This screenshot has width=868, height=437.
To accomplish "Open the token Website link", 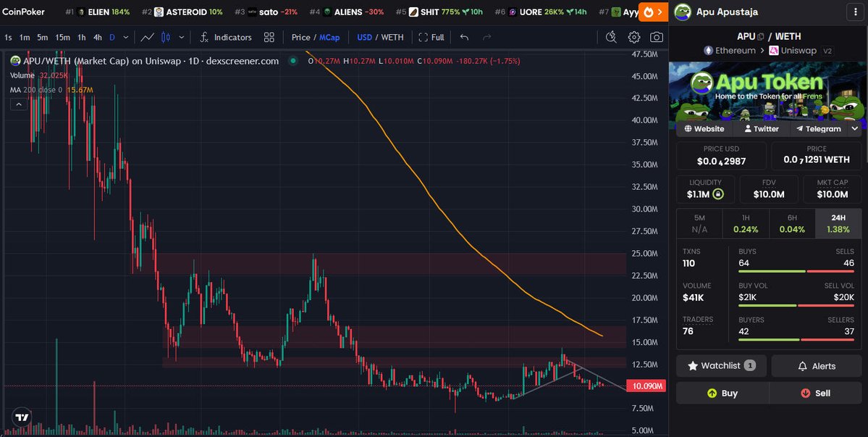I will 704,128.
